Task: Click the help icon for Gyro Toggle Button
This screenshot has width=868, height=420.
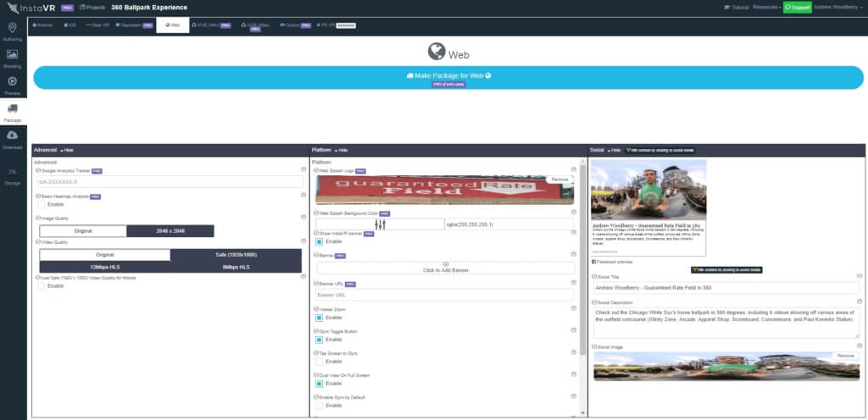Action: pyautogui.click(x=574, y=330)
